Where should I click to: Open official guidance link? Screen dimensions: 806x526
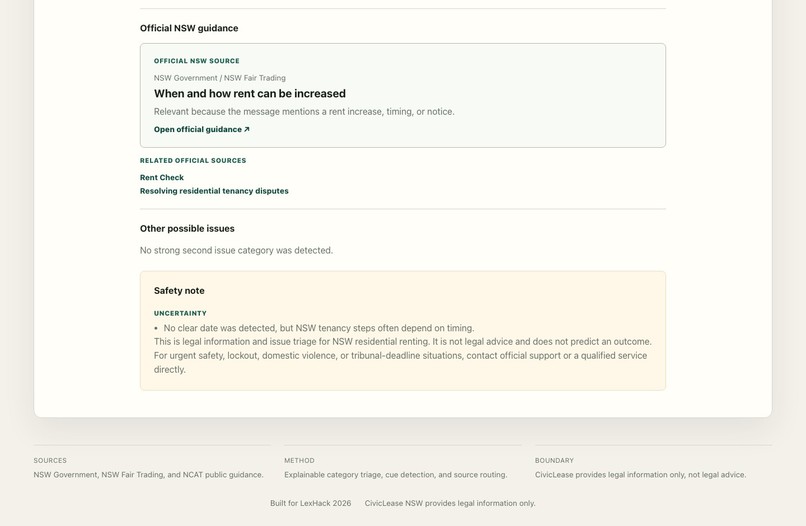click(202, 130)
